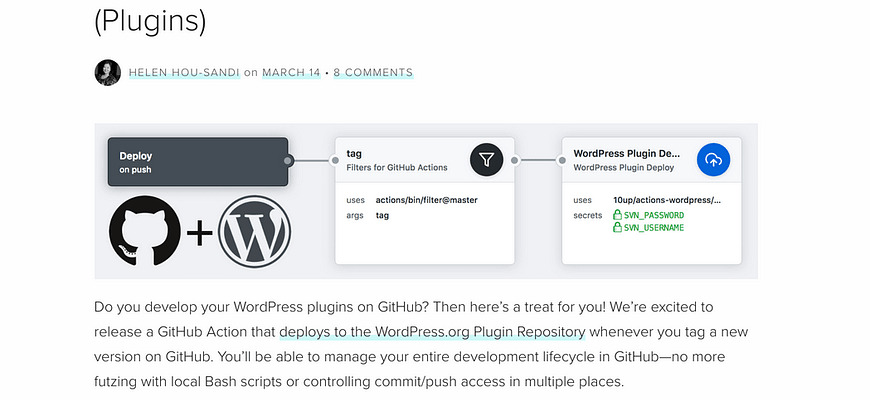Viewport: 870px width, 400px height.
Task: Click the blue cloud upload icon
Action: pos(714,160)
